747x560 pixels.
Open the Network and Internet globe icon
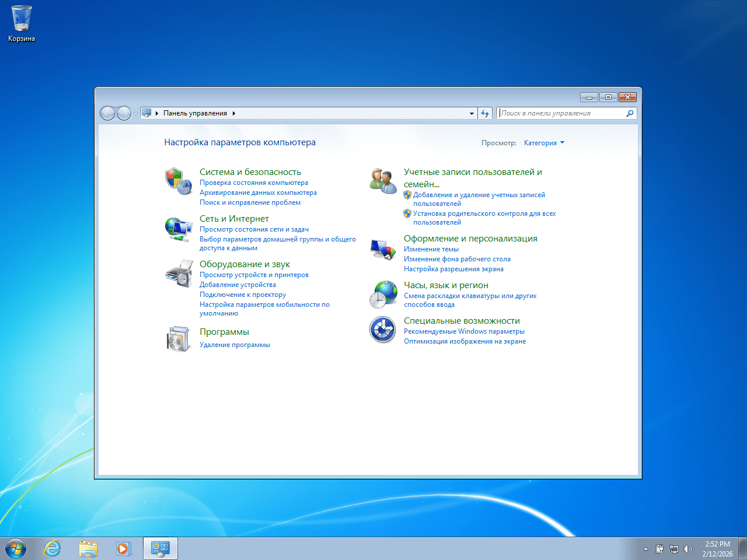point(179,228)
